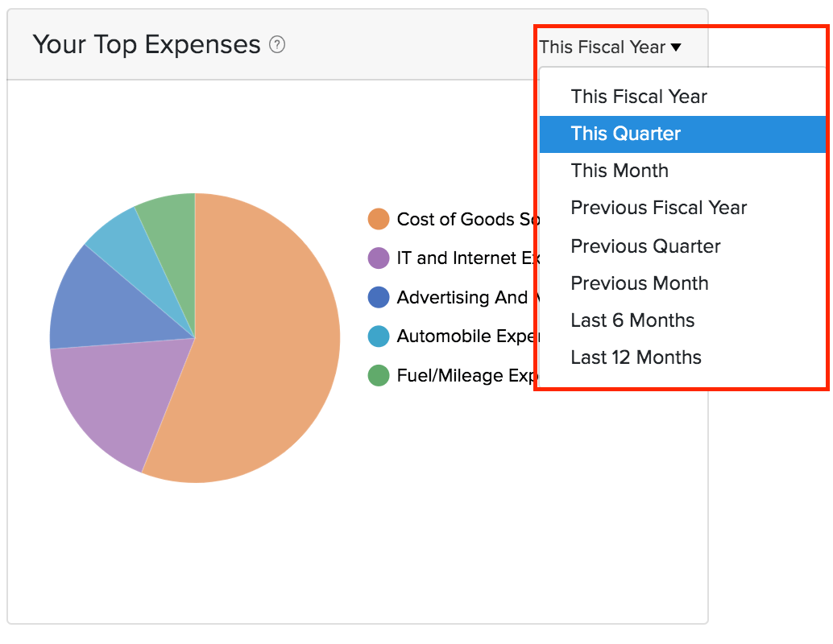The height and width of the screenshot is (644, 833).
Task: Click the orange Cost of Goods legend dot
Action: pyautogui.click(x=379, y=219)
